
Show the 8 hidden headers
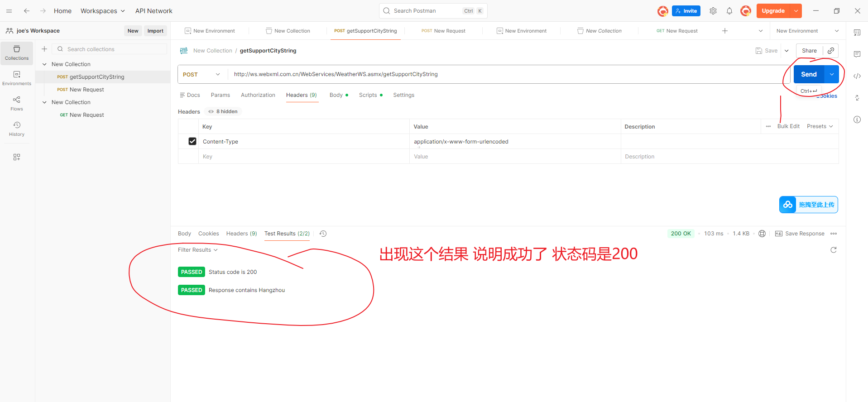(223, 111)
